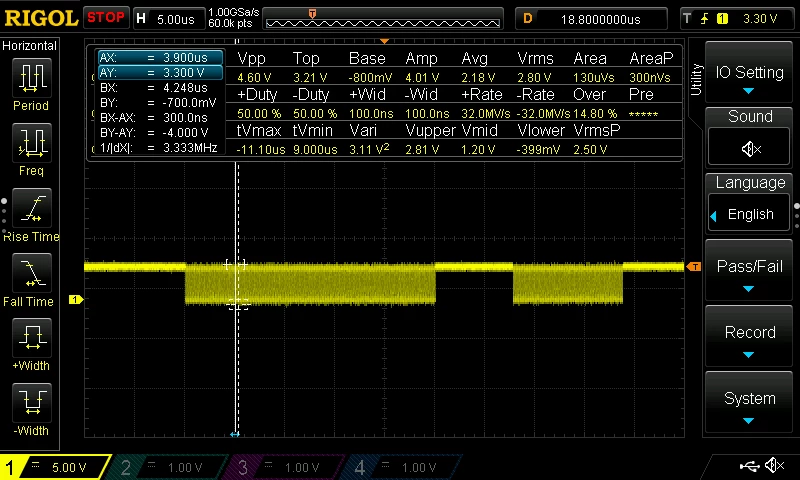Select the -Width measurement icon
This screenshot has width=800, height=480.
point(32,403)
